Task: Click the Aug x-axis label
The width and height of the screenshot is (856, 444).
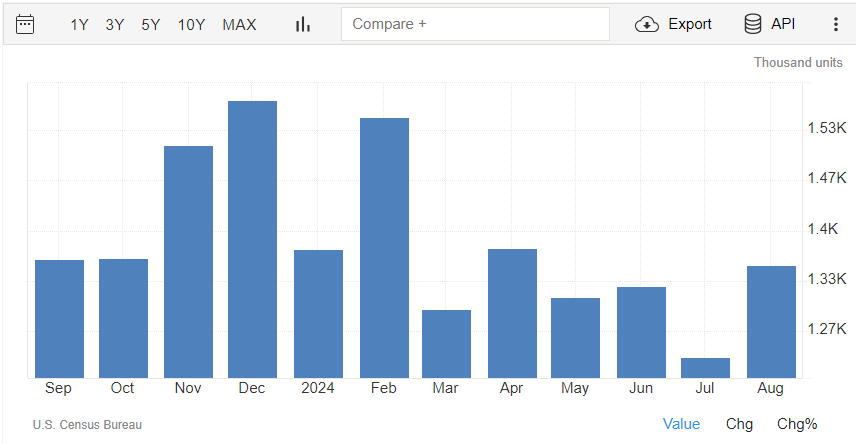Action: point(770,388)
